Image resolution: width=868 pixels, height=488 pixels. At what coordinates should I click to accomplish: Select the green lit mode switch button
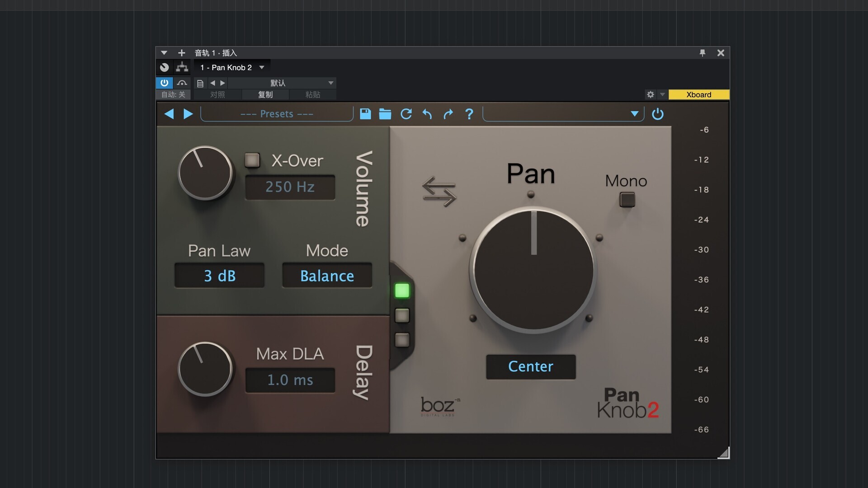click(x=402, y=291)
